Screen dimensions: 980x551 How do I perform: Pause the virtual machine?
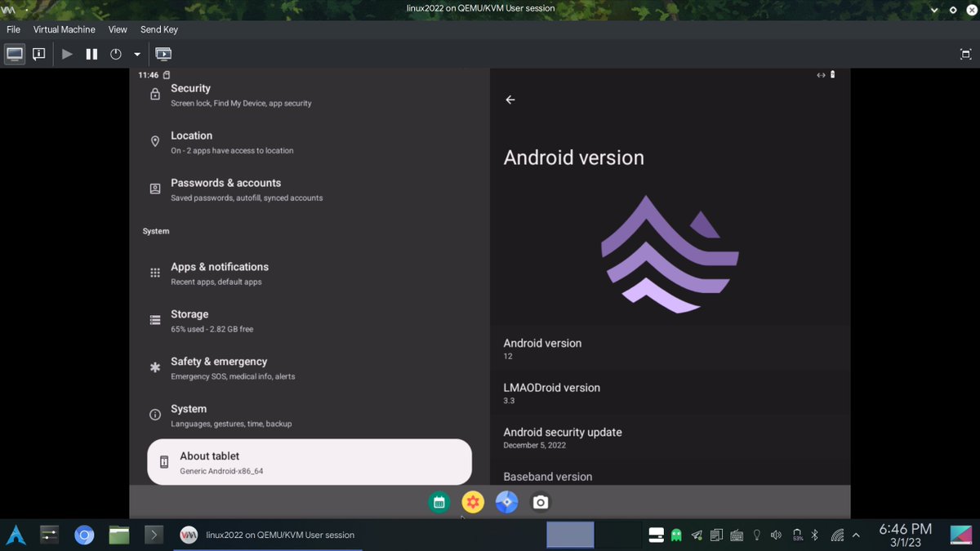click(91, 54)
